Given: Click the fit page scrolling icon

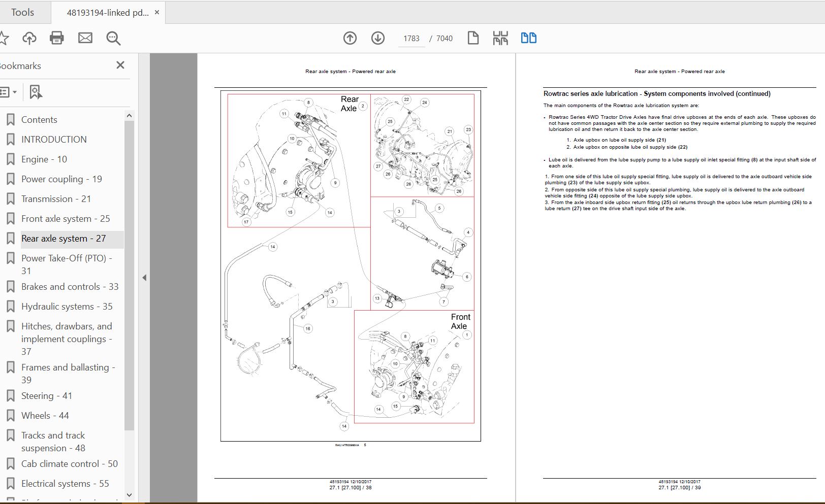Looking at the screenshot, I should click(500, 38).
